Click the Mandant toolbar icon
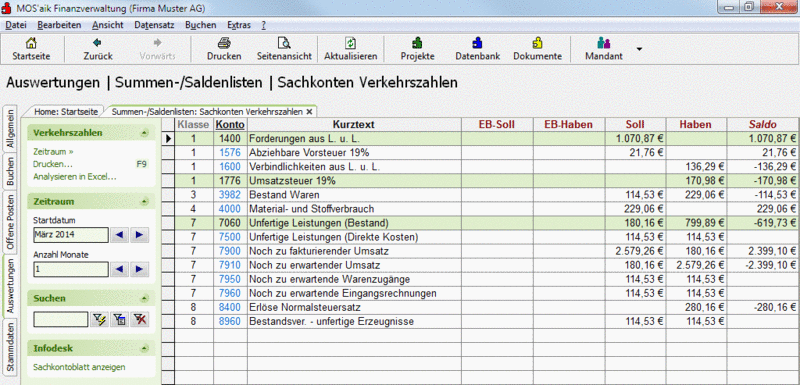This screenshot has width=800, height=385. click(x=604, y=43)
